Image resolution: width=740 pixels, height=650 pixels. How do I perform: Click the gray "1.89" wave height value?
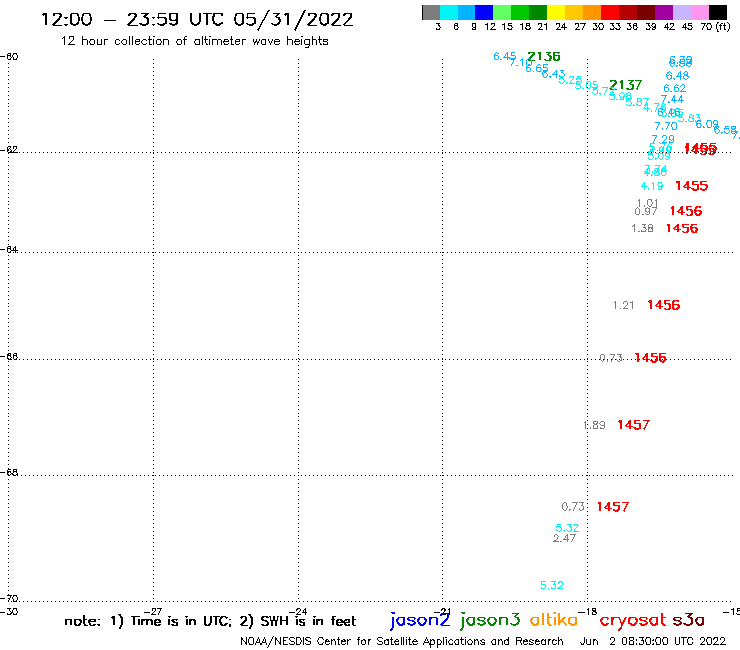click(594, 425)
